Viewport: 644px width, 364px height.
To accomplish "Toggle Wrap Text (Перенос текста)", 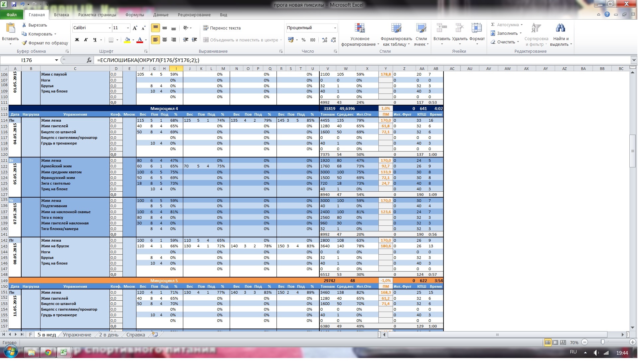I will tap(222, 28).
